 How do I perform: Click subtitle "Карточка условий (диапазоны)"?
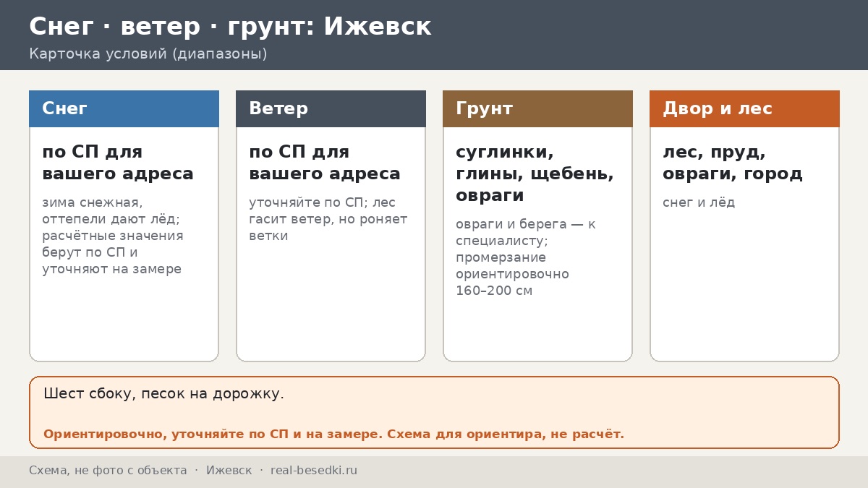148,53
